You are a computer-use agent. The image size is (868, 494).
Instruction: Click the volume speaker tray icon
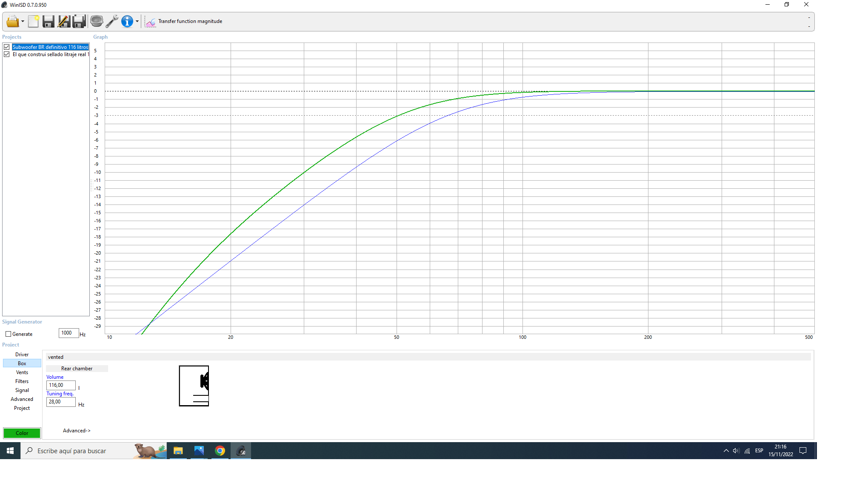click(x=736, y=451)
